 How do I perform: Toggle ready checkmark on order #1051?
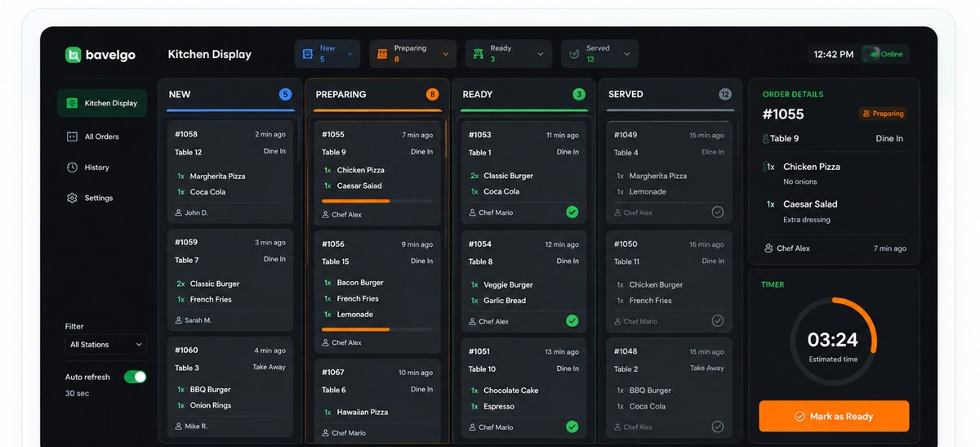coord(572,427)
